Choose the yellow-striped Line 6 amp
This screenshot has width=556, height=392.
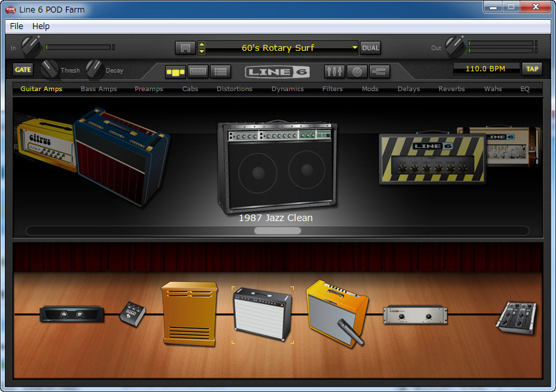click(x=433, y=159)
